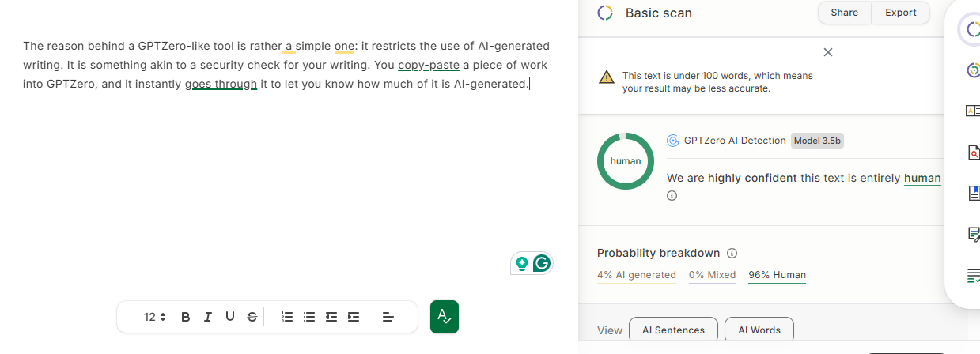Dismiss the under 100 words warning

point(828,52)
